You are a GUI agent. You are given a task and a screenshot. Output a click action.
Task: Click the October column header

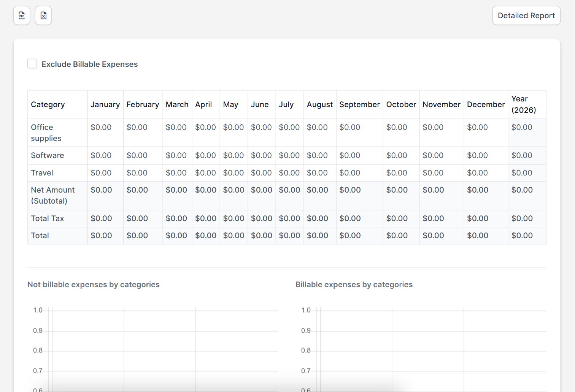(401, 104)
